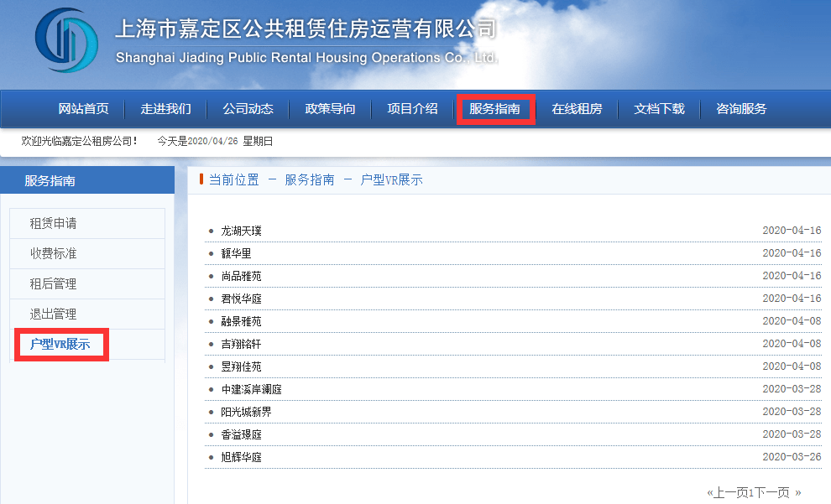Open the 中建溪岸澜庭 listing
Viewport: 831px width, 504px height.
click(251, 390)
